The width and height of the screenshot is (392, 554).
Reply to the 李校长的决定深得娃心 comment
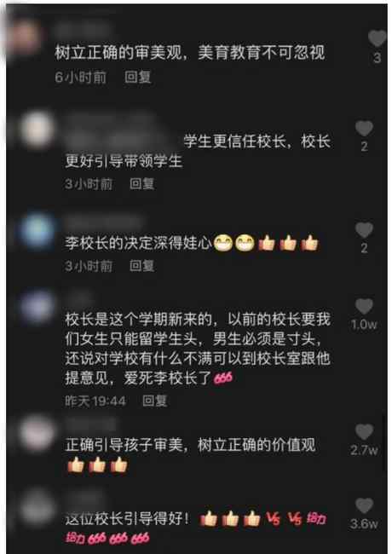141,266
